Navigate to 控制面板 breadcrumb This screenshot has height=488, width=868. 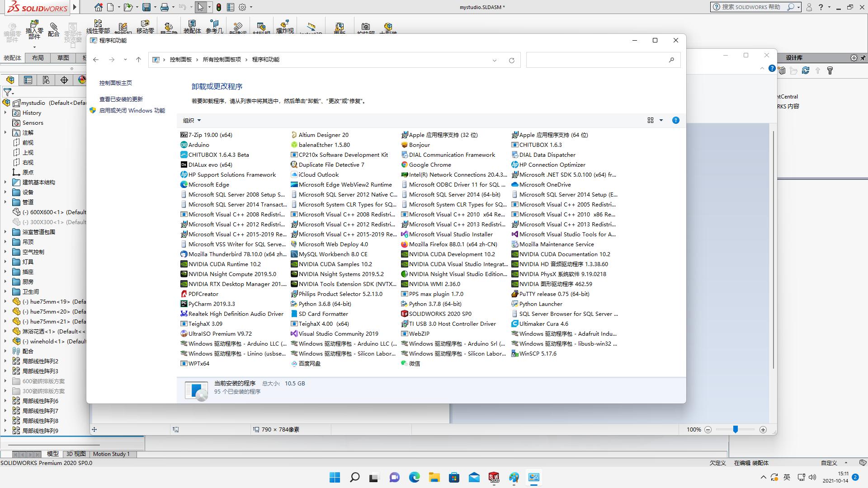[181, 60]
